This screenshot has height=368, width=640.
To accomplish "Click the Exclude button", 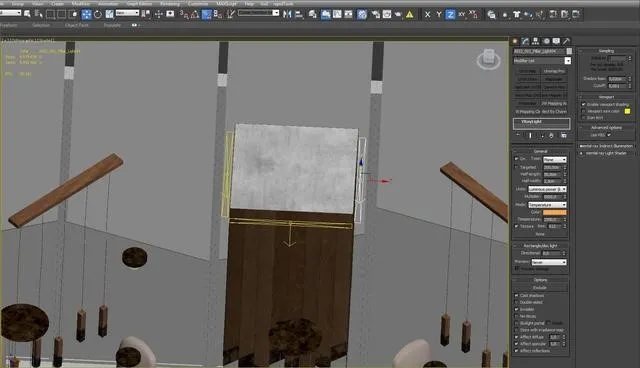I will (x=540, y=288).
